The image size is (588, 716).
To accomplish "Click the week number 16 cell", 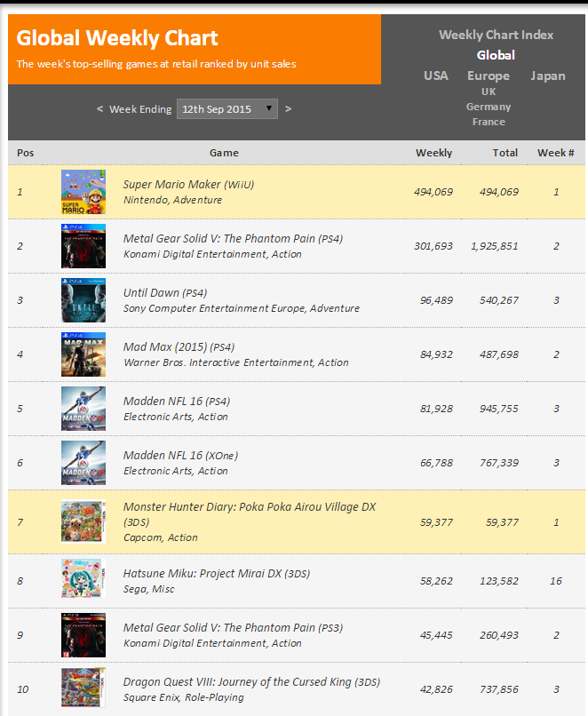I will (556, 581).
